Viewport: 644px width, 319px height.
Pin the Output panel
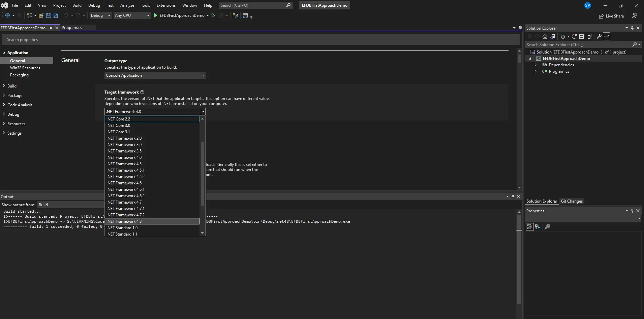513,197
